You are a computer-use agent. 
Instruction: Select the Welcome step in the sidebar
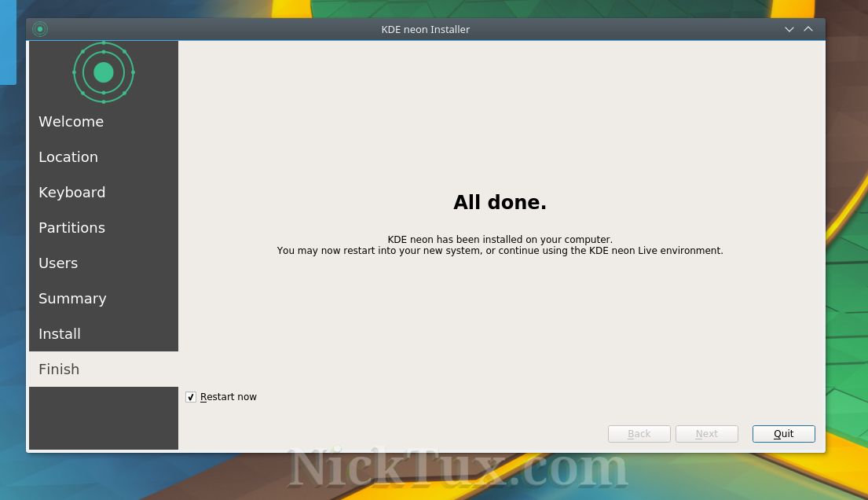[71, 122]
